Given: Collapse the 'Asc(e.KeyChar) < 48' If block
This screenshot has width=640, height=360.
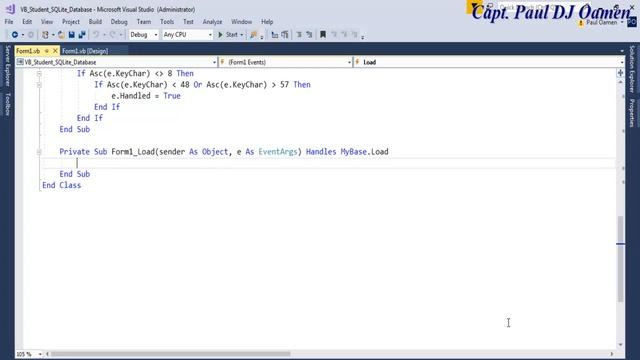Looking at the screenshot, I should click(x=39, y=85).
